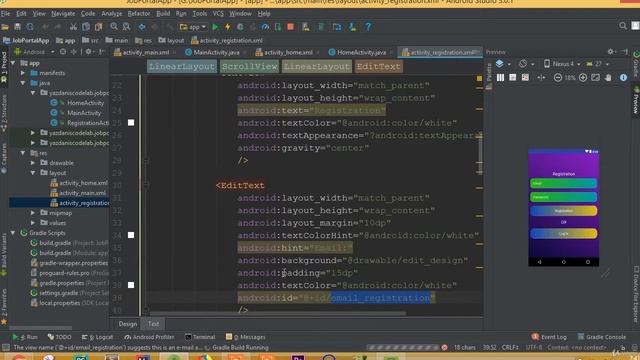
Task: Click the green Run app button
Action: (215, 27)
